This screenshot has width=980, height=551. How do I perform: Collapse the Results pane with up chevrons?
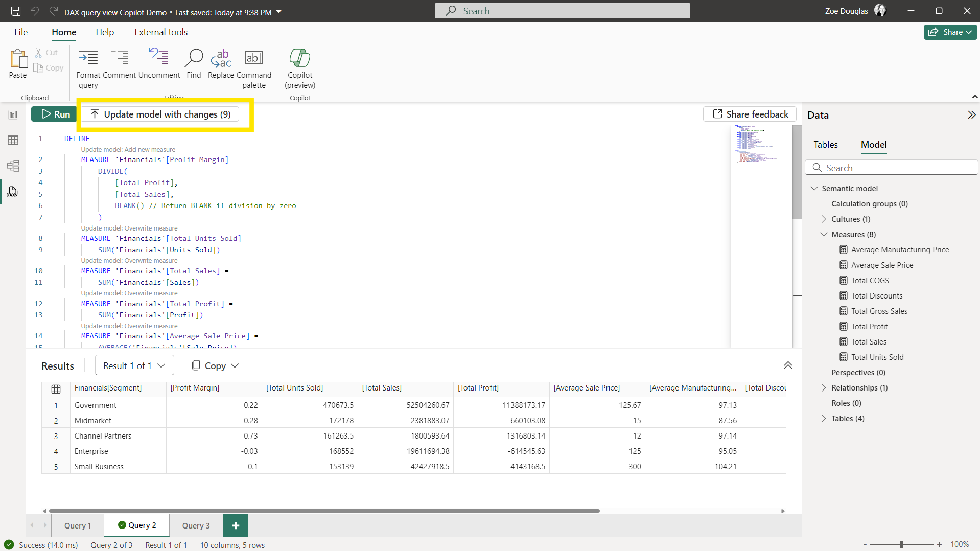click(x=788, y=365)
